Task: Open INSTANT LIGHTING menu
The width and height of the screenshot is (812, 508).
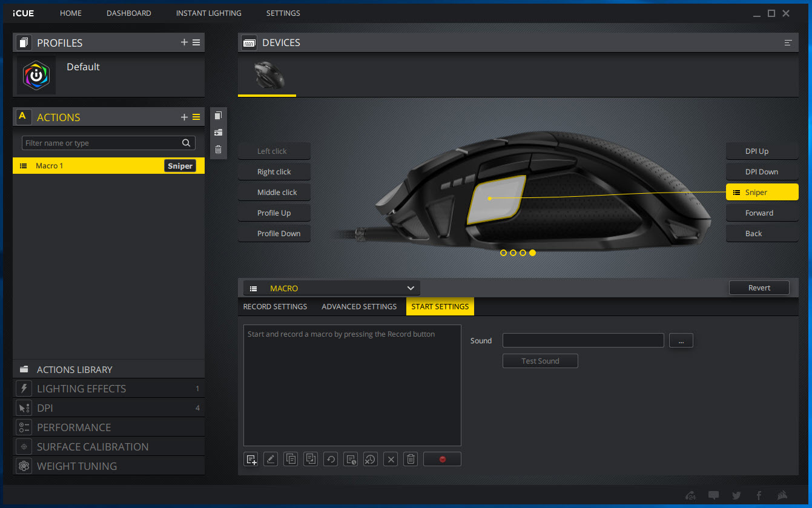Action: [x=209, y=13]
